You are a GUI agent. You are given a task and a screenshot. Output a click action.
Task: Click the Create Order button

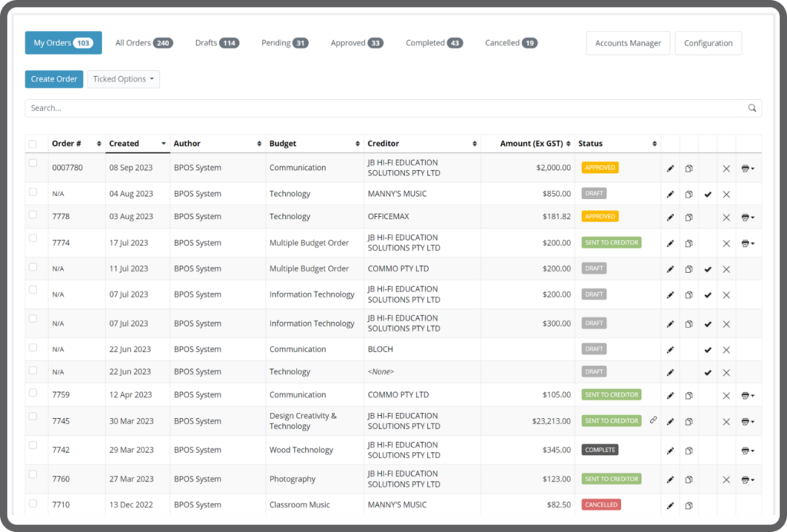point(55,78)
